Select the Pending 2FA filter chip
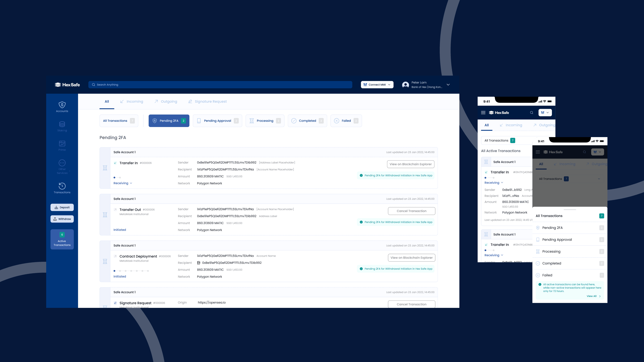 (x=169, y=121)
